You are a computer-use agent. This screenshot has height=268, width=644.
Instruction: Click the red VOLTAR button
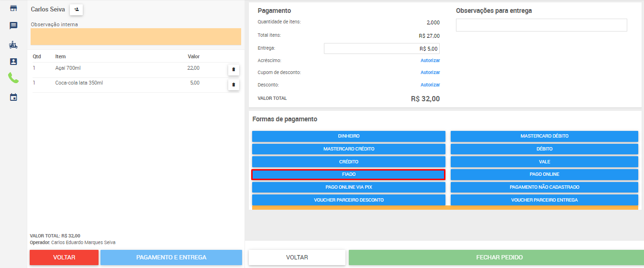64,257
